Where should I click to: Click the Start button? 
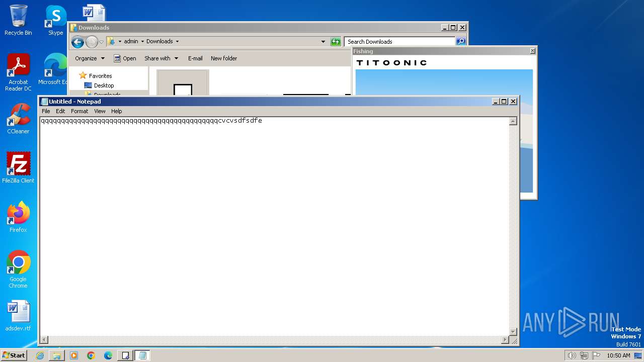coord(14,355)
